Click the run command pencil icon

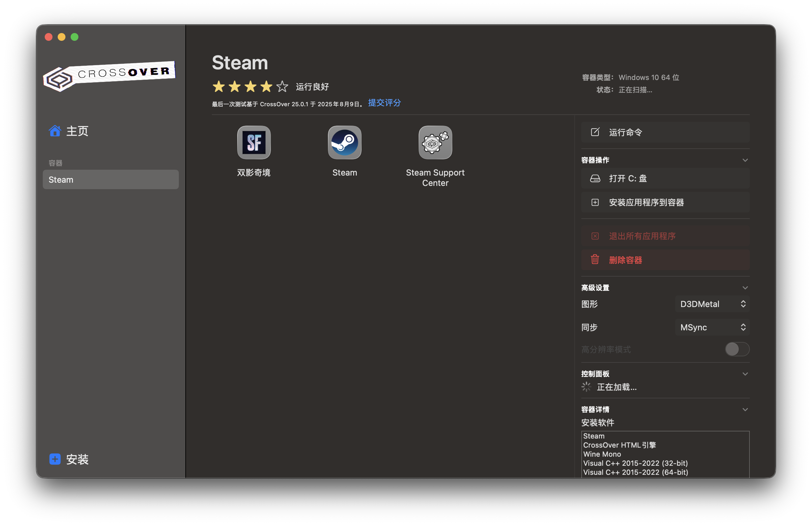(595, 132)
